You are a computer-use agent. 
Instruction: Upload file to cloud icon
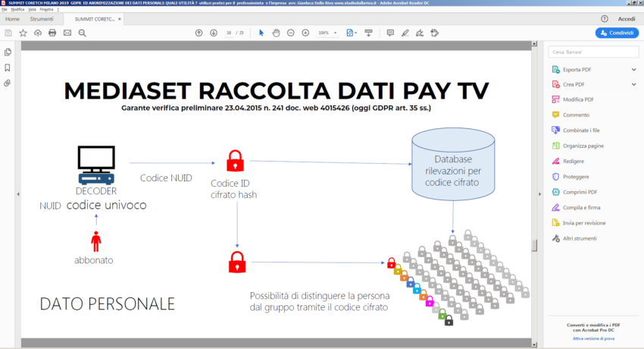(38, 33)
